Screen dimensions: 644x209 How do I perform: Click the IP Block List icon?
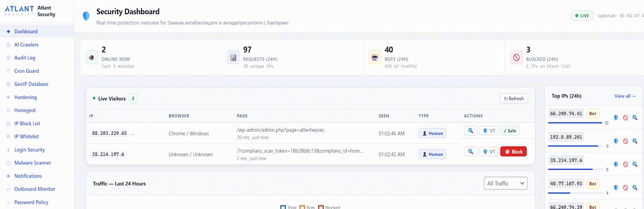tap(8, 123)
